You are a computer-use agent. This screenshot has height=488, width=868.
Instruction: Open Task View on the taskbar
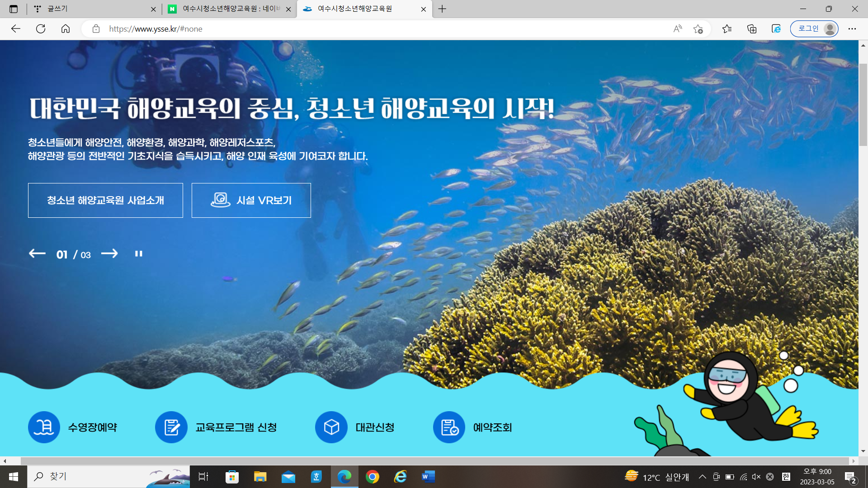203,477
